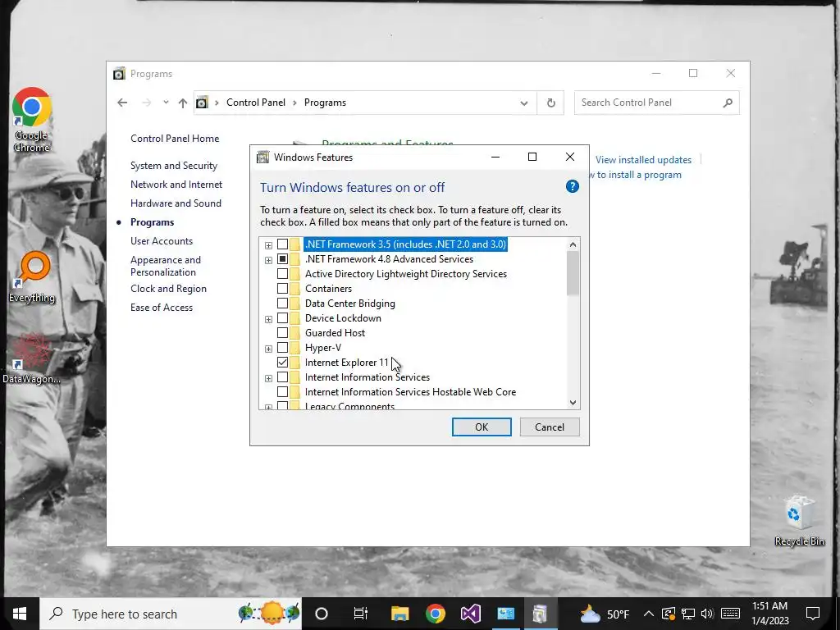Expand .NET Framework 3.5 tree node
Screen dimensions: 840x630
[x=268, y=245]
